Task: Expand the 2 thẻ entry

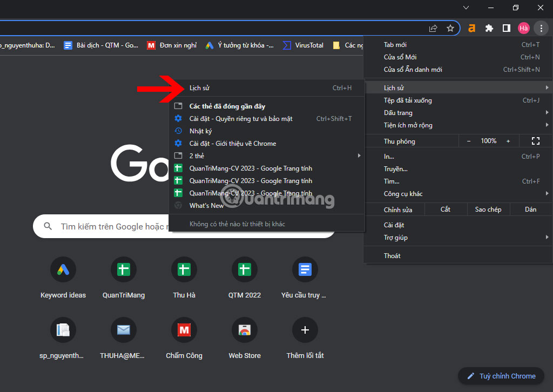Action: (267, 156)
